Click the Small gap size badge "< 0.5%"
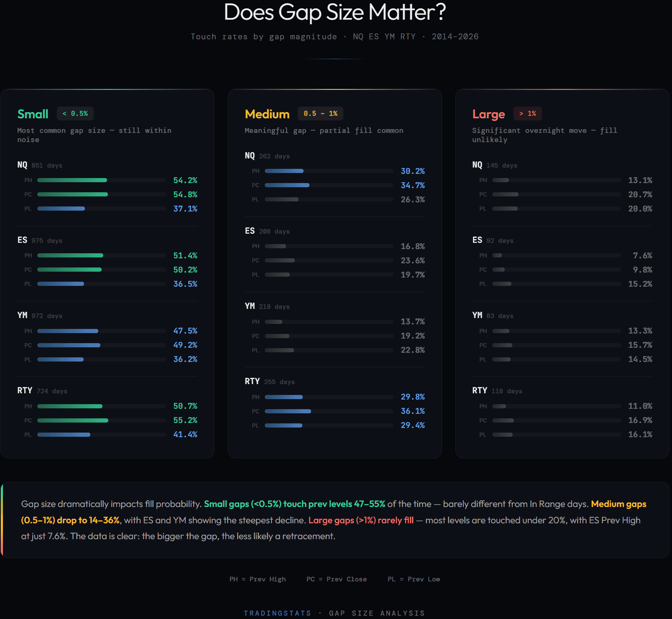The width and height of the screenshot is (672, 619). point(75,113)
